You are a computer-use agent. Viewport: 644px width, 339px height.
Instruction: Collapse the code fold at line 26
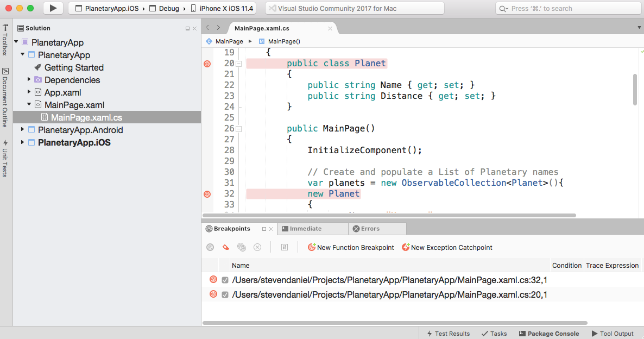click(x=238, y=129)
